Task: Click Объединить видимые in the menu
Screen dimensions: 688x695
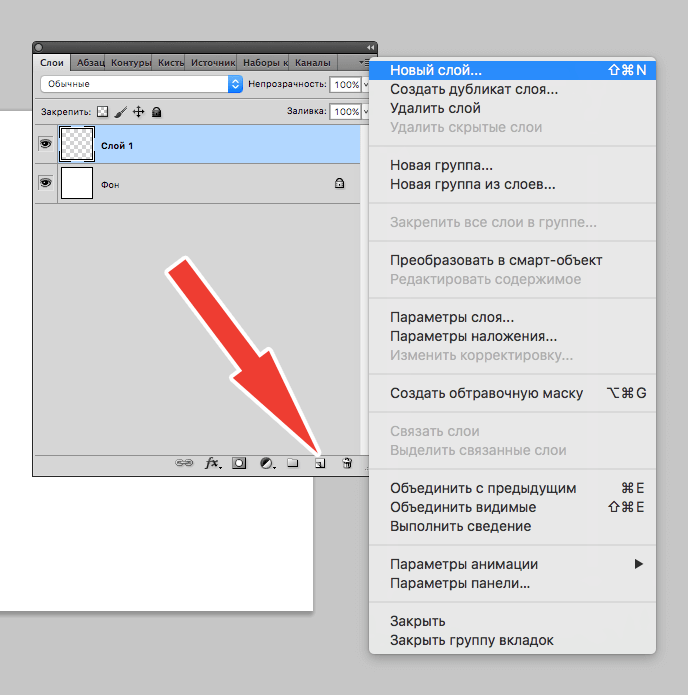Action: 460,507
